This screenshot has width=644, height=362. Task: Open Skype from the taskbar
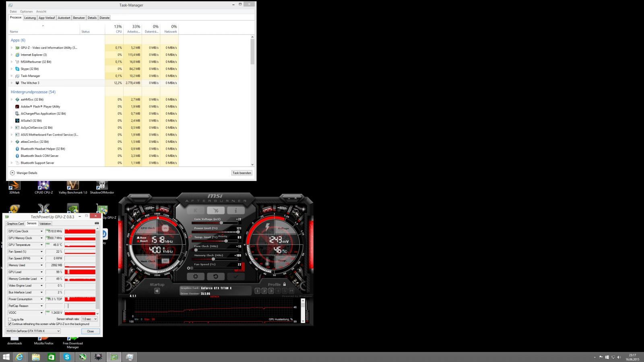(x=67, y=357)
